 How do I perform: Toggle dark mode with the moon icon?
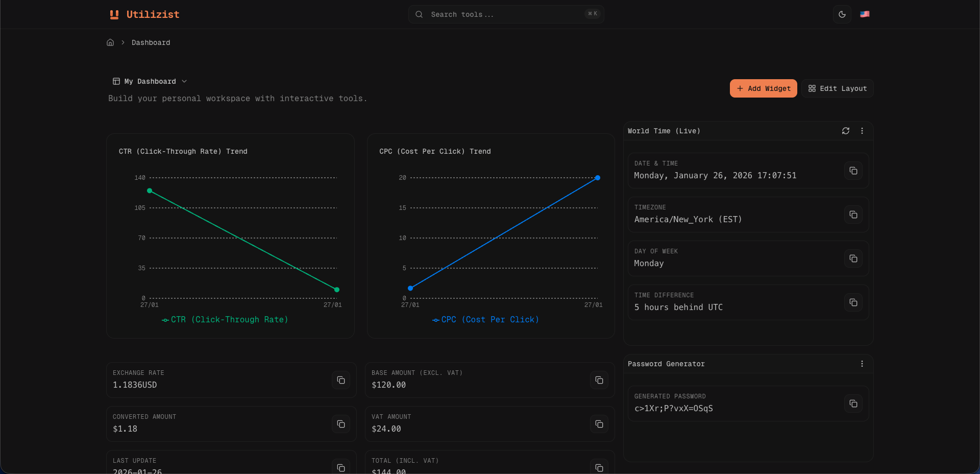pos(842,14)
